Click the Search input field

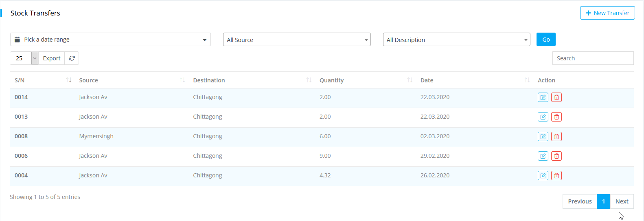click(x=593, y=58)
